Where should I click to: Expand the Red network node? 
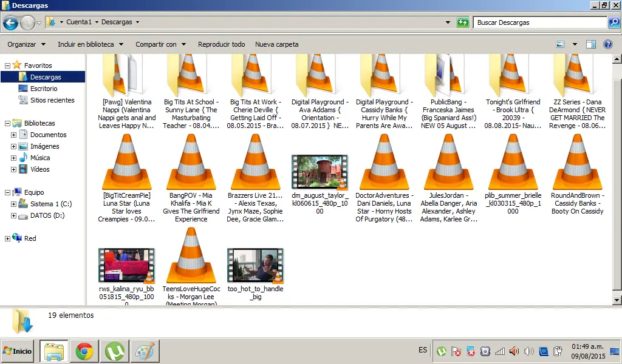coord(7,238)
